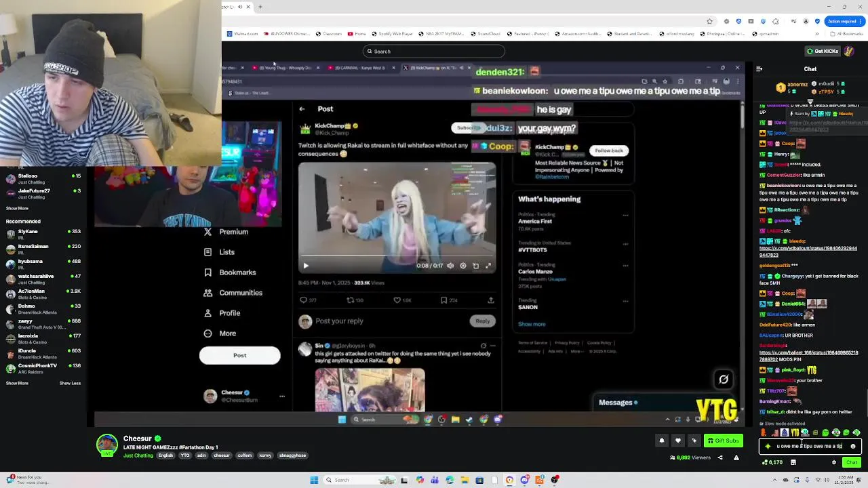Click the white Post button on X

239,355
